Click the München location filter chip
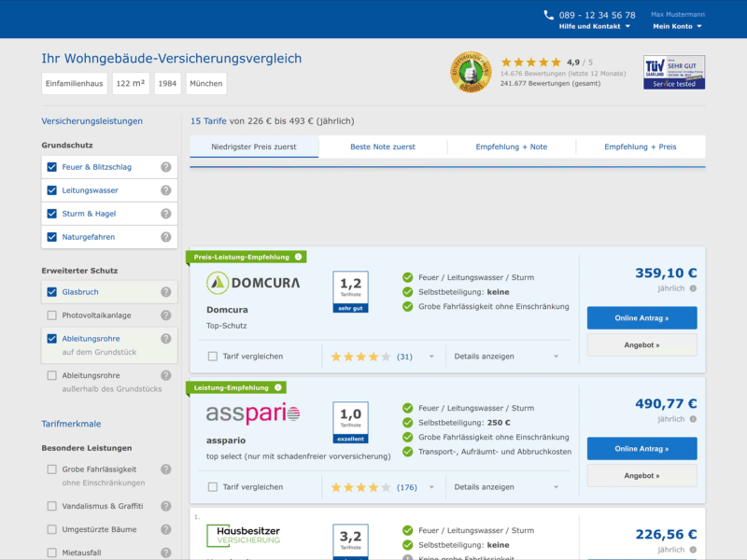 pos(205,83)
